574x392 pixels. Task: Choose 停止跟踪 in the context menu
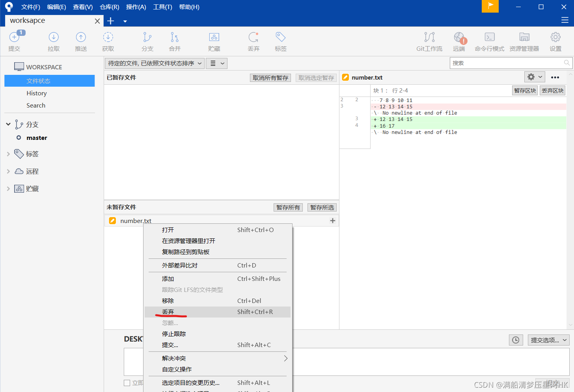(218, 334)
